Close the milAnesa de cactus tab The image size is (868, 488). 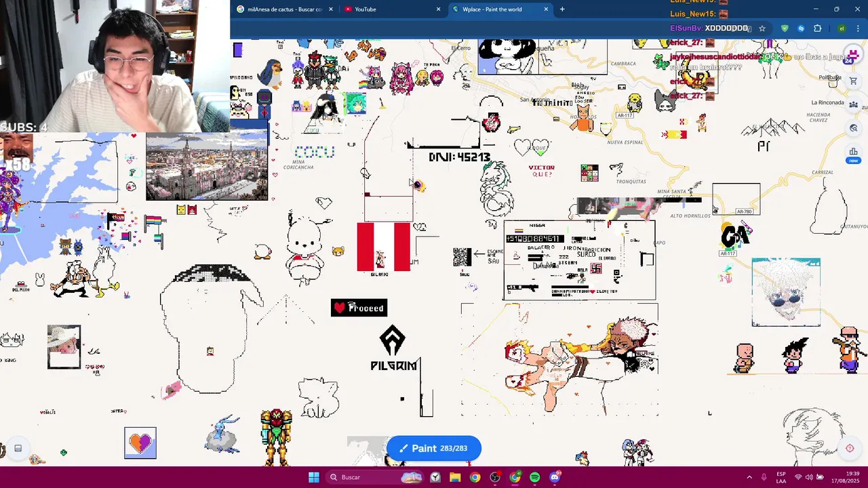[x=331, y=9]
